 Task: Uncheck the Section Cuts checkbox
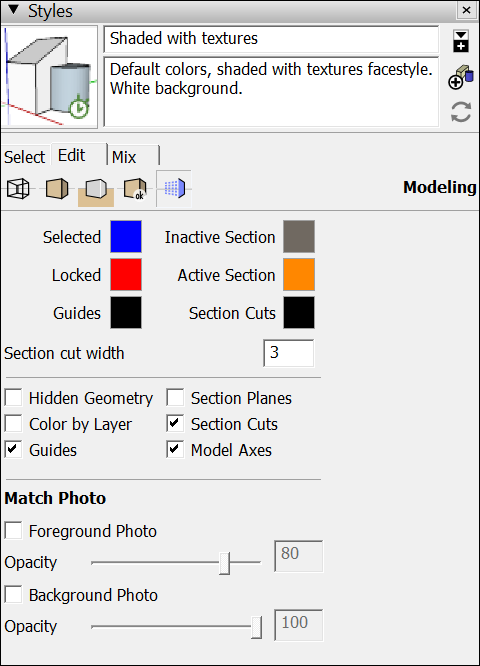coord(175,423)
